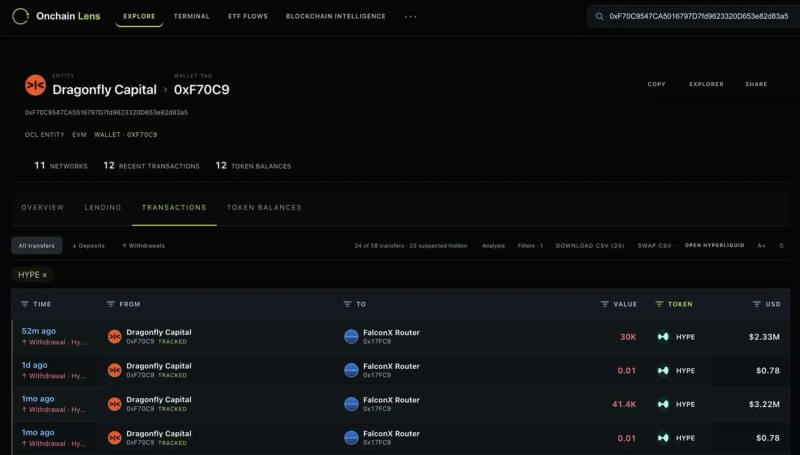Screen dimensions: 800x455
Task: Click the A+ text size control
Action: (761, 246)
